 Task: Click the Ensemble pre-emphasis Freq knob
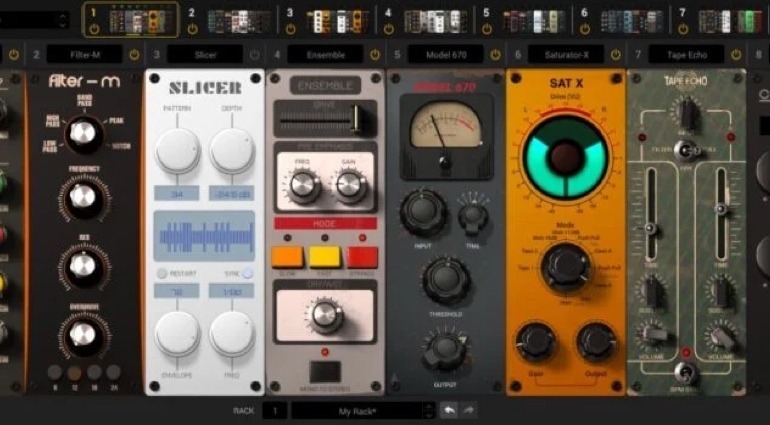(x=303, y=186)
